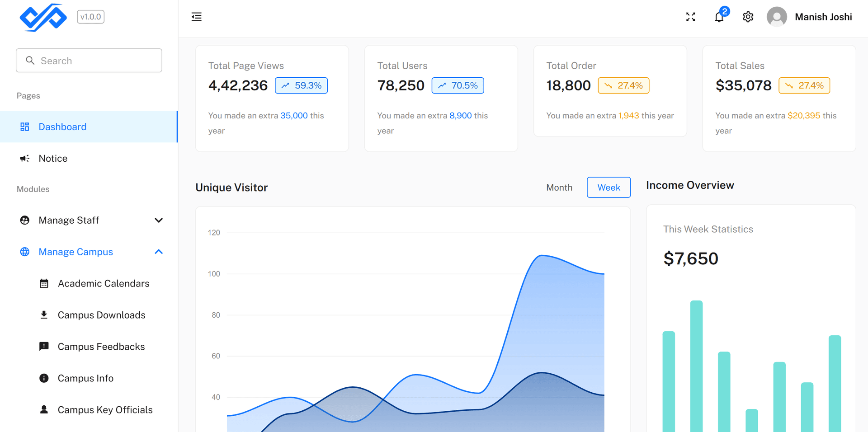868x432 pixels.
Task: Select Manage Campus menu item
Action: [x=89, y=252]
